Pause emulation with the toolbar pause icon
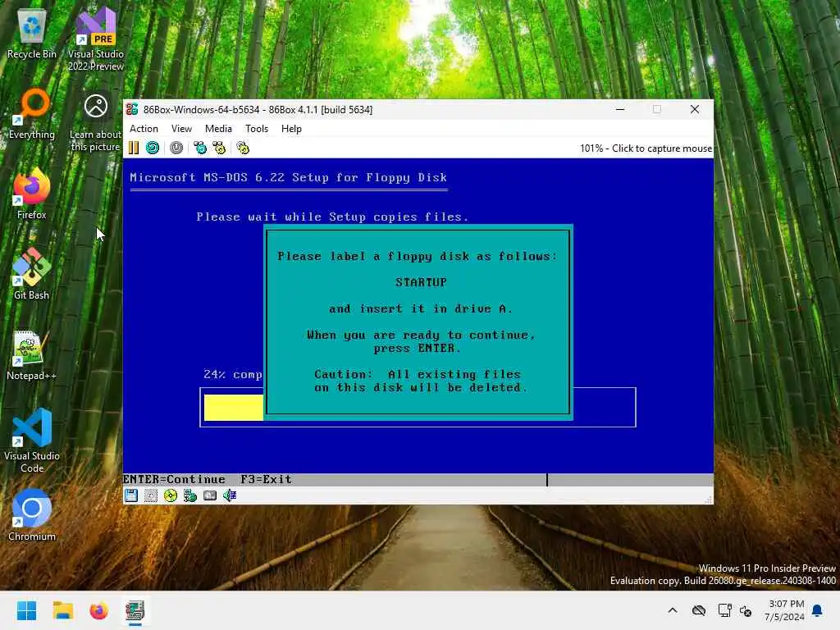840x630 pixels. point(134,148)
